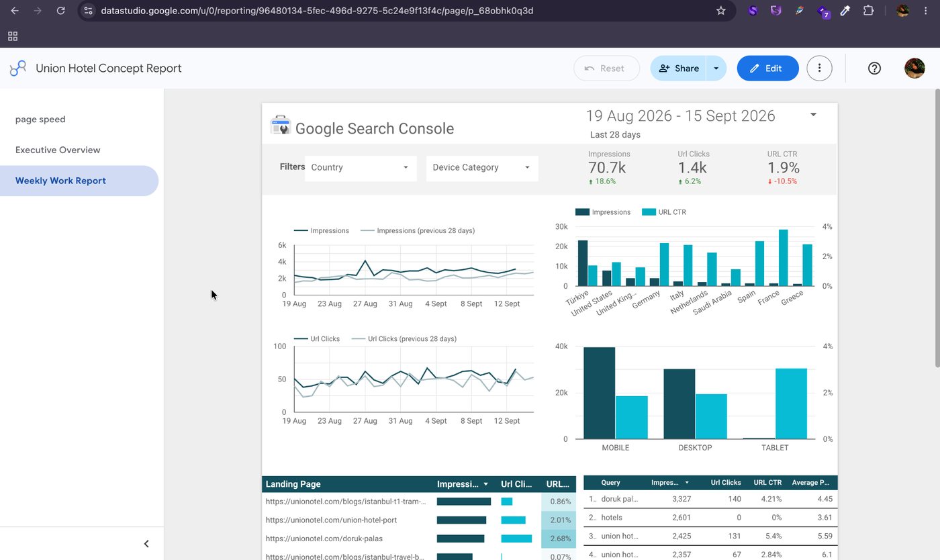Click the TABLET URL CTR bar
The height and width of the screenshot is (560, 940).
[791, 404]
